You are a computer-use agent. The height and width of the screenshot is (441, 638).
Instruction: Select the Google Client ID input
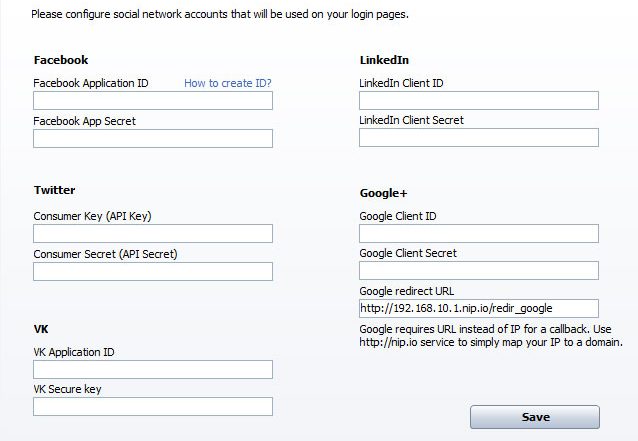point(479,234)
